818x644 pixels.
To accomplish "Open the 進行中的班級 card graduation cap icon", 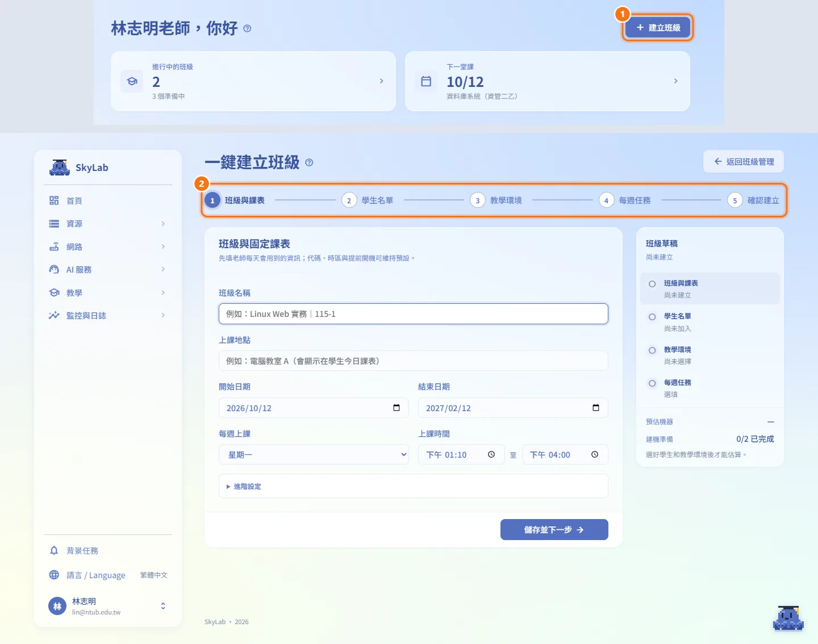I will coord(132,81).
